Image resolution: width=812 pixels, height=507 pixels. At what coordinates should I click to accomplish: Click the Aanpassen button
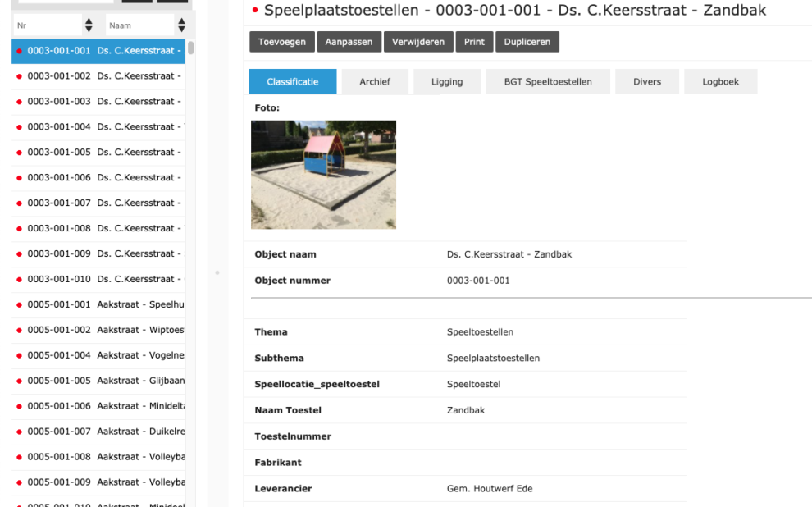(x=349, y=42)
